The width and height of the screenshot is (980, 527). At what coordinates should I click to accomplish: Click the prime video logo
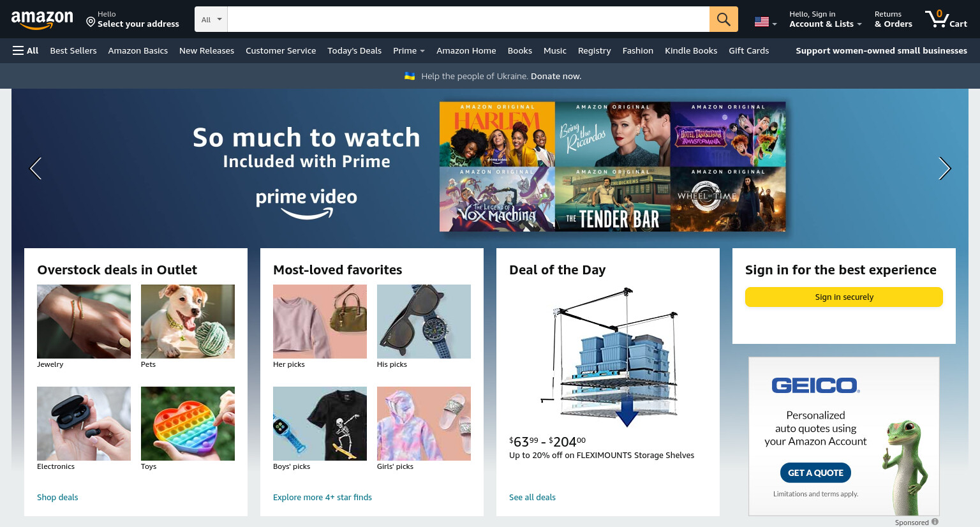(306, 204)
